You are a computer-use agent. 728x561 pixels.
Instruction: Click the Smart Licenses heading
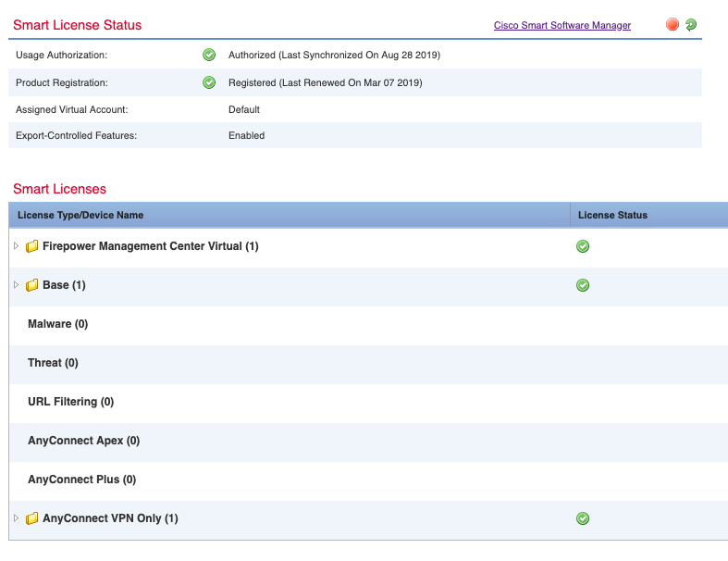tap(59, 189)
